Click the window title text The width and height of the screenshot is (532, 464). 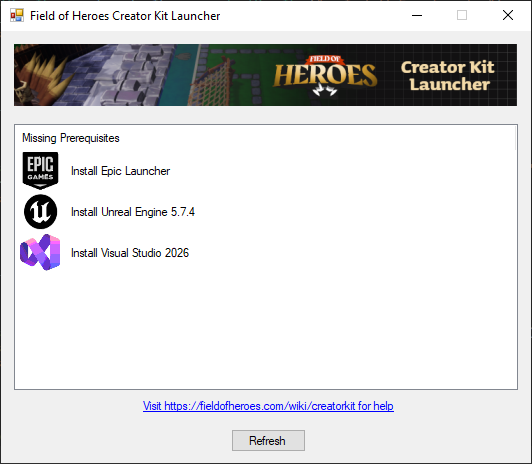coord(125,16)
